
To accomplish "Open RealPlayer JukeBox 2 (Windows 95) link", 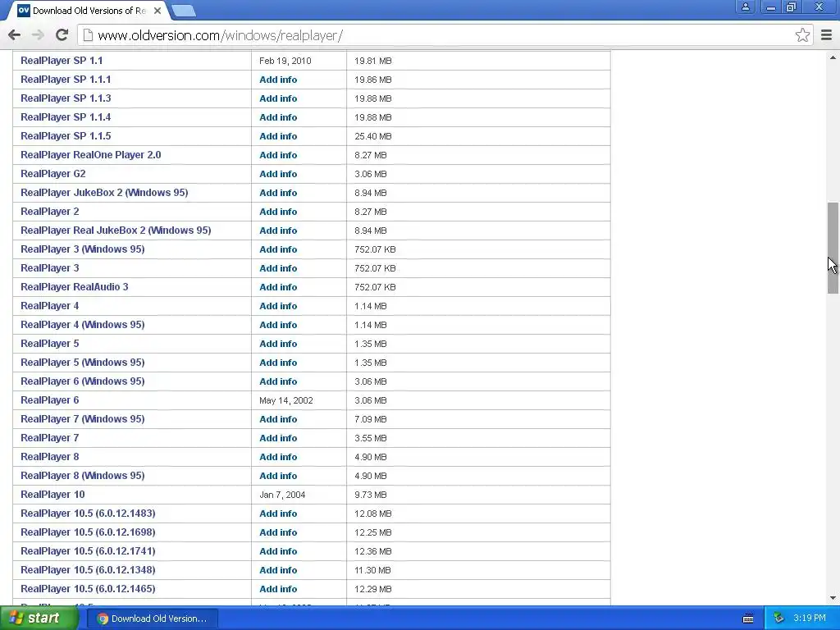I will click(104, 192).
